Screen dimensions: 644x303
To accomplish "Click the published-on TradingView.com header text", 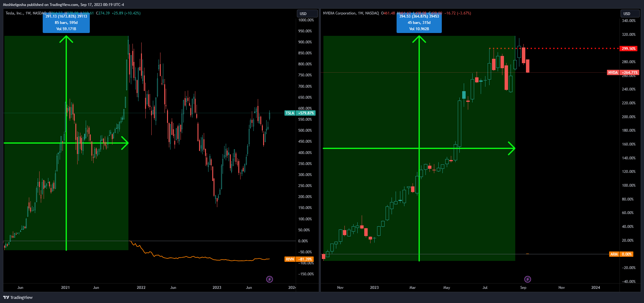I will (63, 4).
